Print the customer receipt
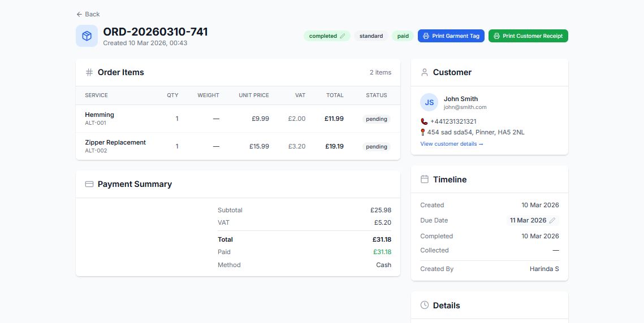Viewport: 644px width, 323px height. pyautogui.click(x=528, y=36)
